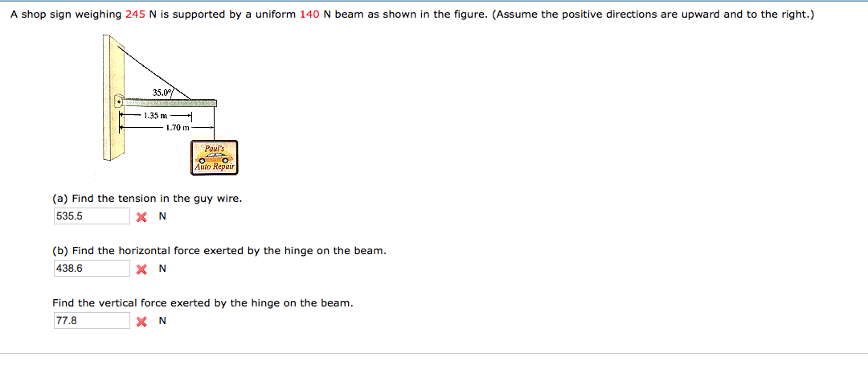Click the red X beside 535.5
Image resolution: width=868 pixels, height=370 pixels.
tap(141, 217)
